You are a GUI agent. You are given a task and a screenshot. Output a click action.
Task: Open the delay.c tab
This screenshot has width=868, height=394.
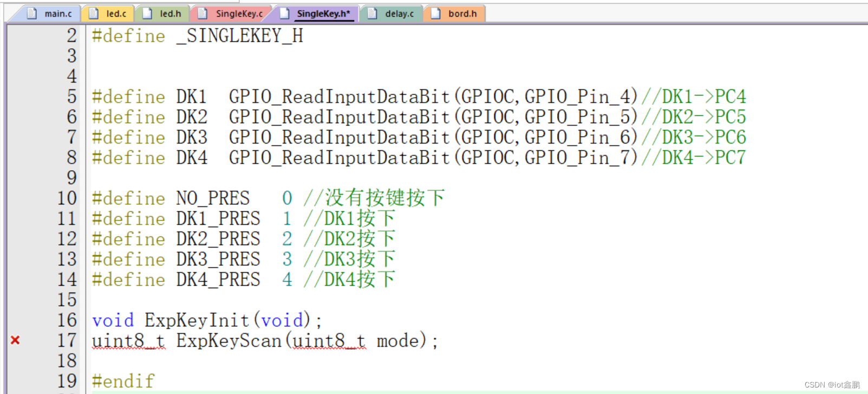[x=392, y=14]
